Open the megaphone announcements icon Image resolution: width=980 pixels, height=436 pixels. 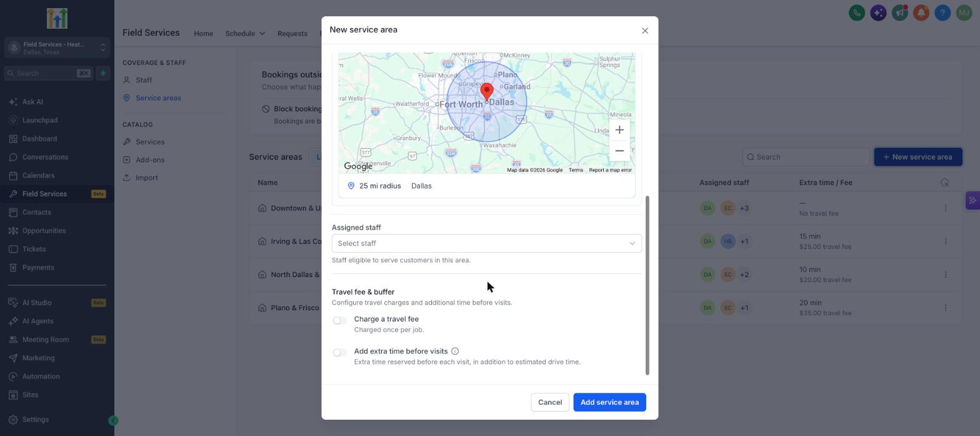pyautogui.click(x=899, y=13)
